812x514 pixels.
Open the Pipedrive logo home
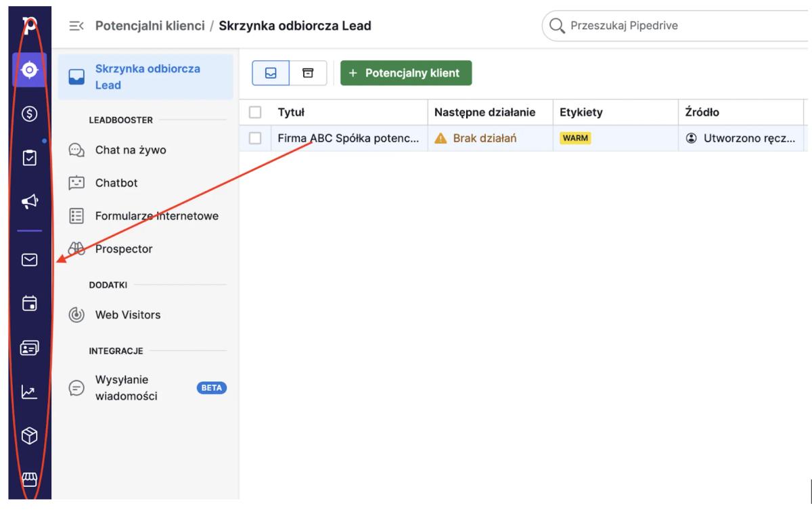[x=29, y=25]
